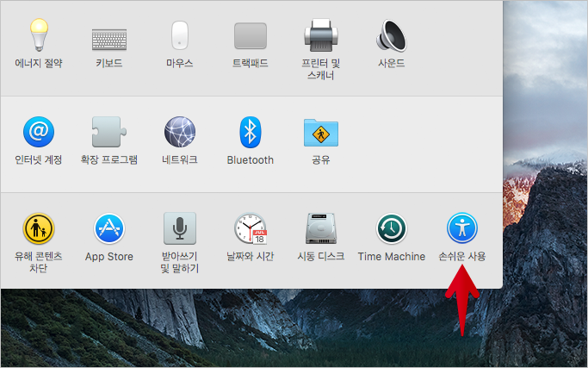
Task: Click the Bluetooth text label
Action: point(251,160)
